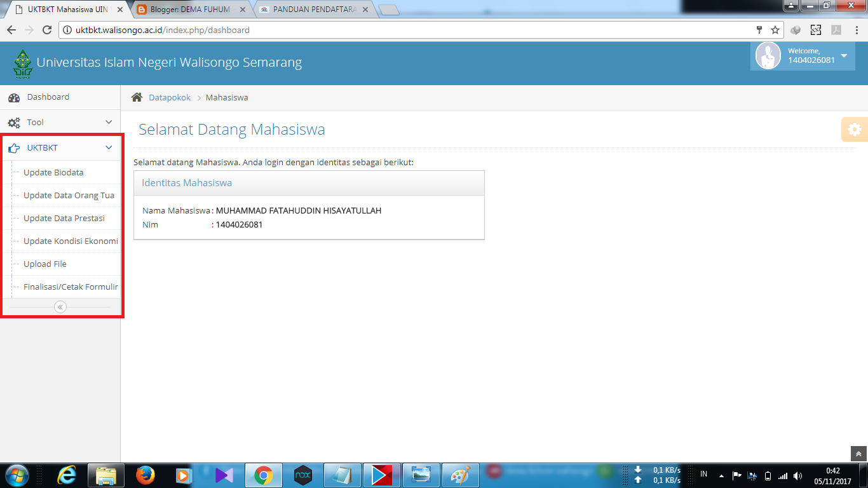Click the UKTBKT thumbs-up icon
This screenshot has height=488, width=868.
(x=13, y=148)
